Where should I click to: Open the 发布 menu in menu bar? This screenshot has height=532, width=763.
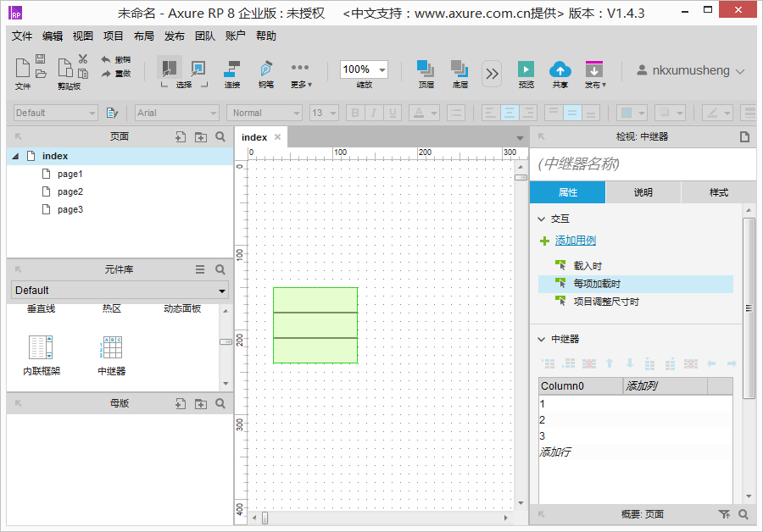[174, 36]
